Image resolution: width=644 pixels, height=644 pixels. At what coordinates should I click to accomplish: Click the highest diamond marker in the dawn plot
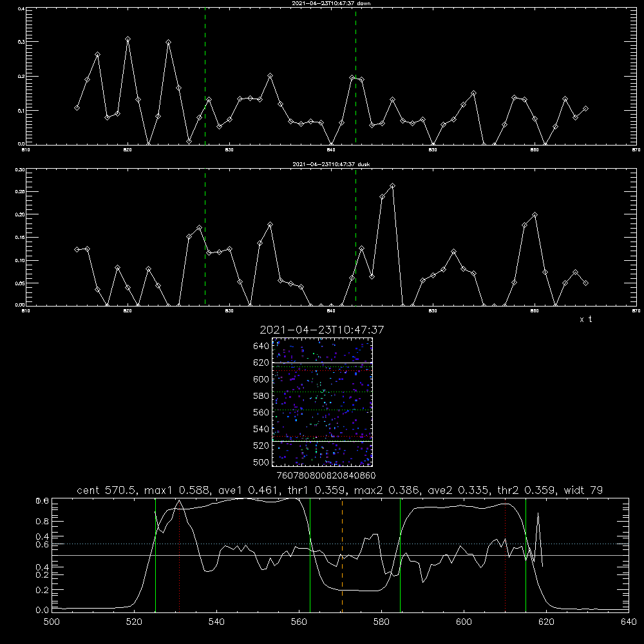(x=128, y=39)
